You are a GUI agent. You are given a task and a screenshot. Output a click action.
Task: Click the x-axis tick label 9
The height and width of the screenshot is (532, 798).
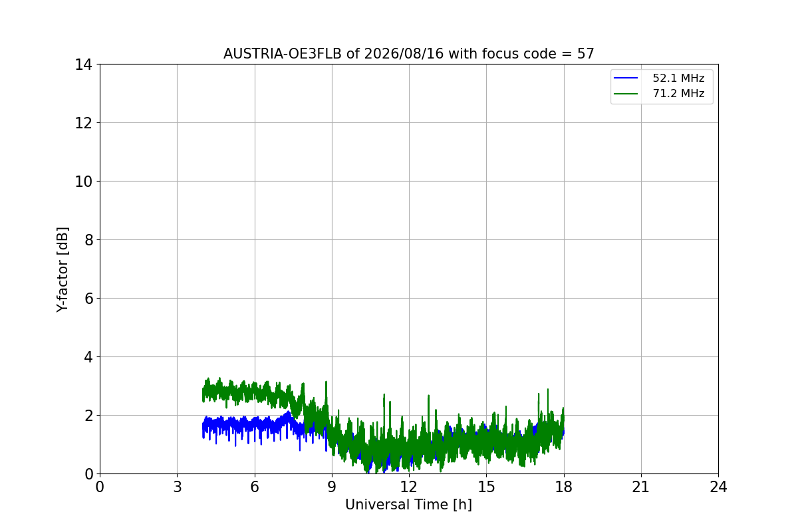pos(332,487)
